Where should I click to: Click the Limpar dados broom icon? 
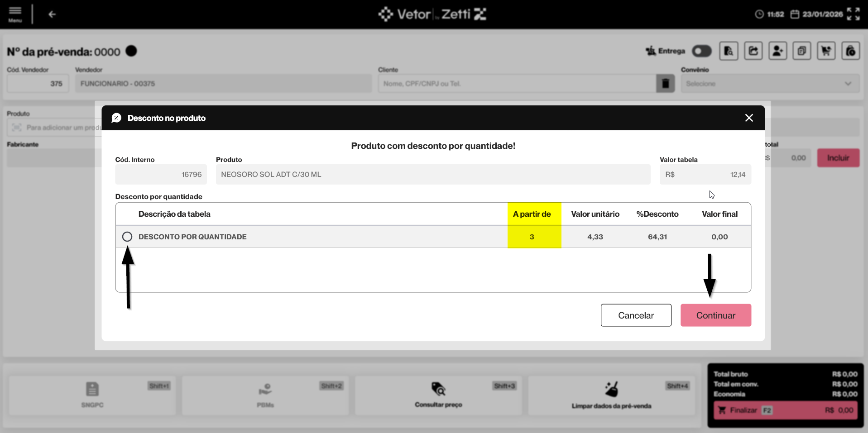point(611,389)
